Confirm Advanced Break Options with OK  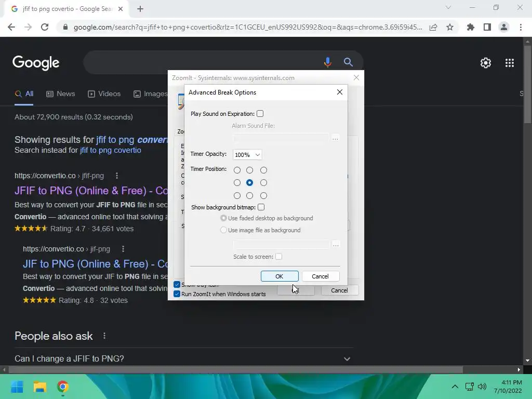280,276
